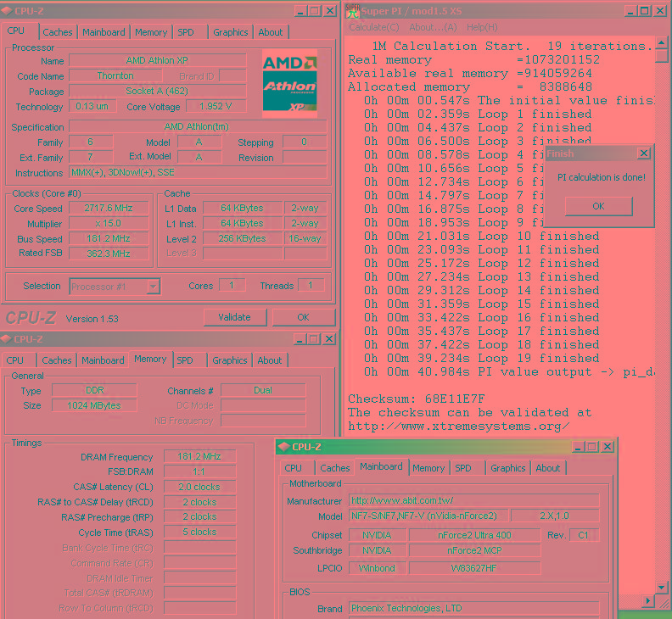The height and width of the screenshot is (619, 672).
Task: Select SPD tab in Mainboard CPU-Z window
Action: tap(463, 468)
